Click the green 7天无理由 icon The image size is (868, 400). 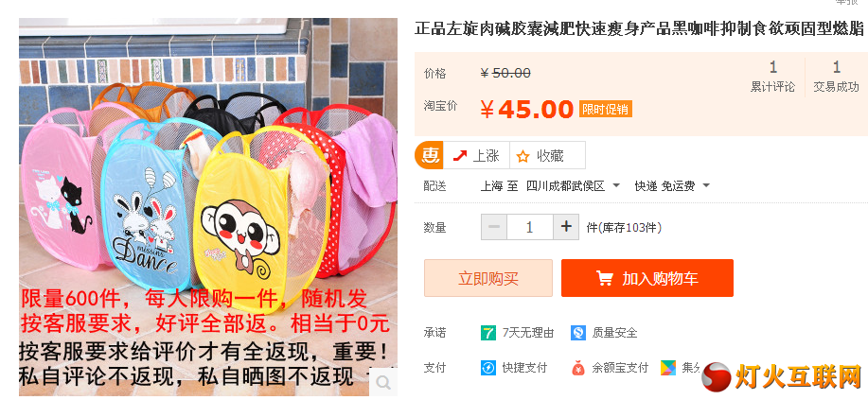click(488, 333)
